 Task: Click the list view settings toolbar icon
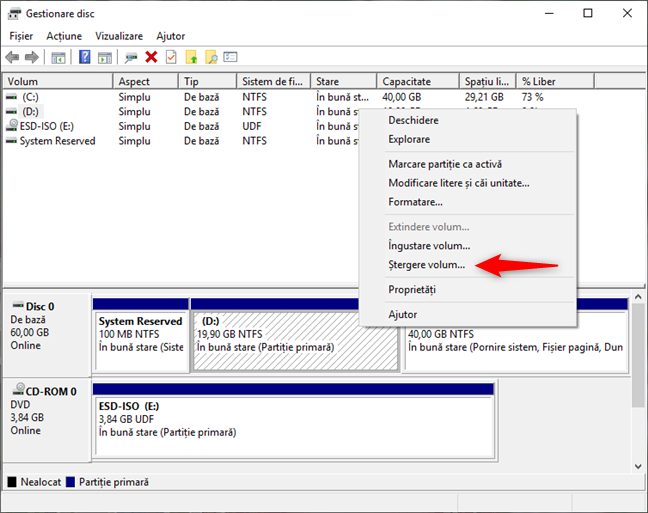(x=230, y=57)
